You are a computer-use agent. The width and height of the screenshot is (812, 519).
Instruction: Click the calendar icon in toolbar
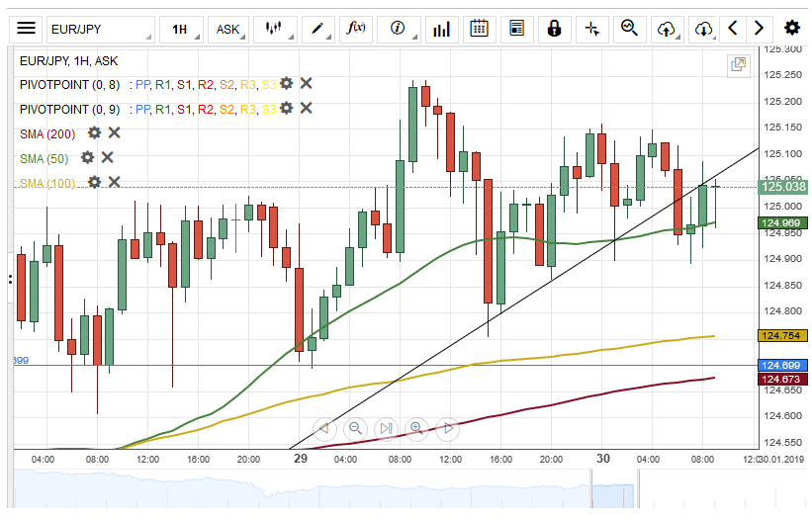click(x=479, y=29)
